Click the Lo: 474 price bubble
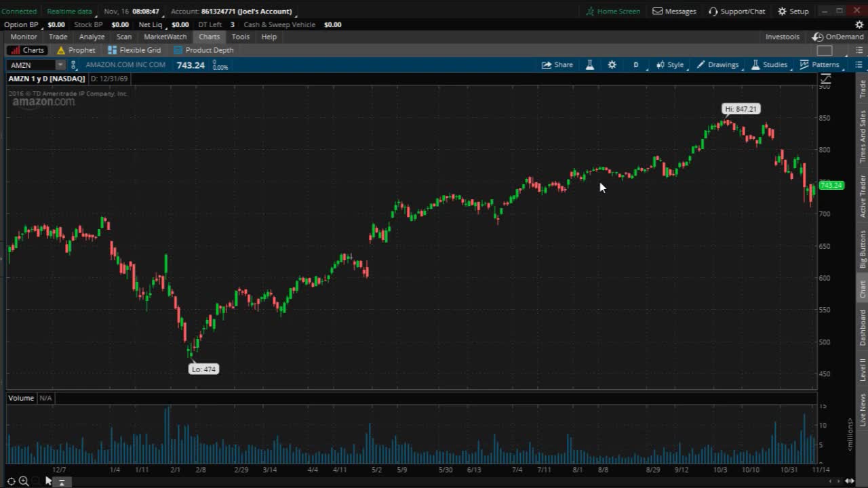Image resolution: width=868 pixels, height=488 pixels. pos(203,369)
